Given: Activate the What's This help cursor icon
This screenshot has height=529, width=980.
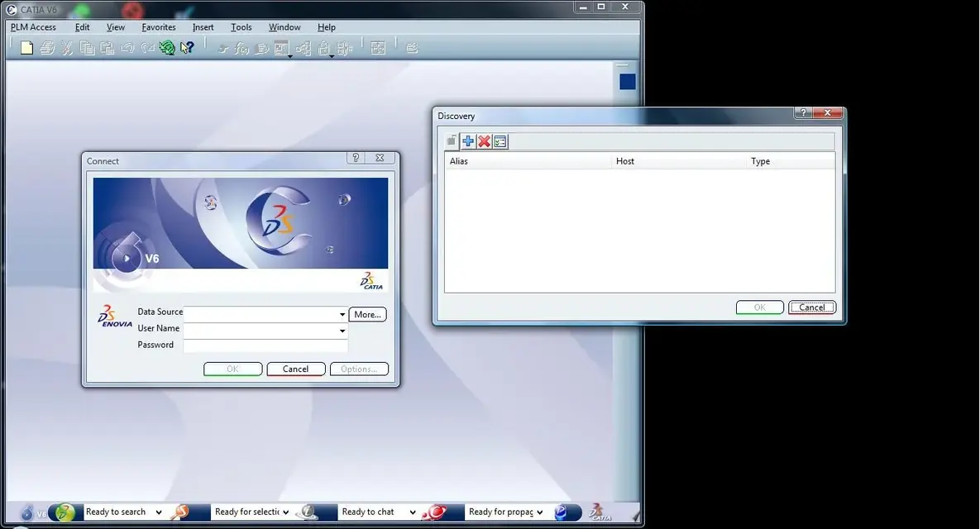Looking at the screenshot, I should tap(187, 48).
